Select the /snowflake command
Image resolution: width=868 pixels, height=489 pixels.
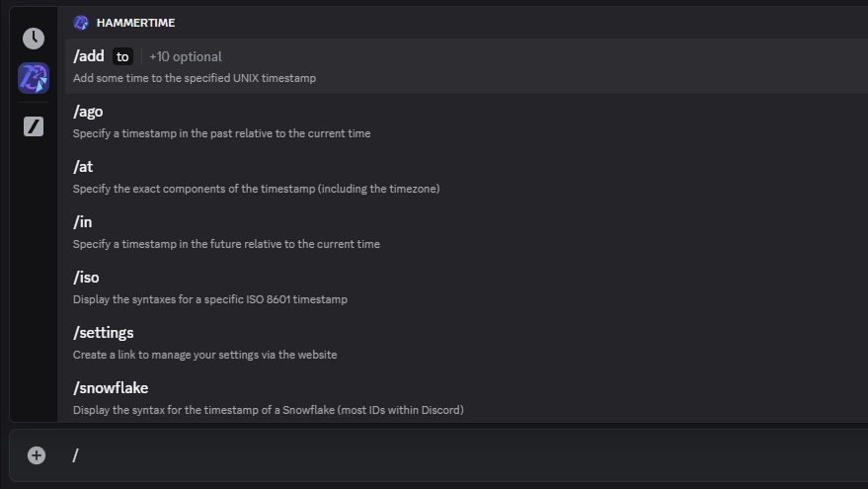(467, 399)
